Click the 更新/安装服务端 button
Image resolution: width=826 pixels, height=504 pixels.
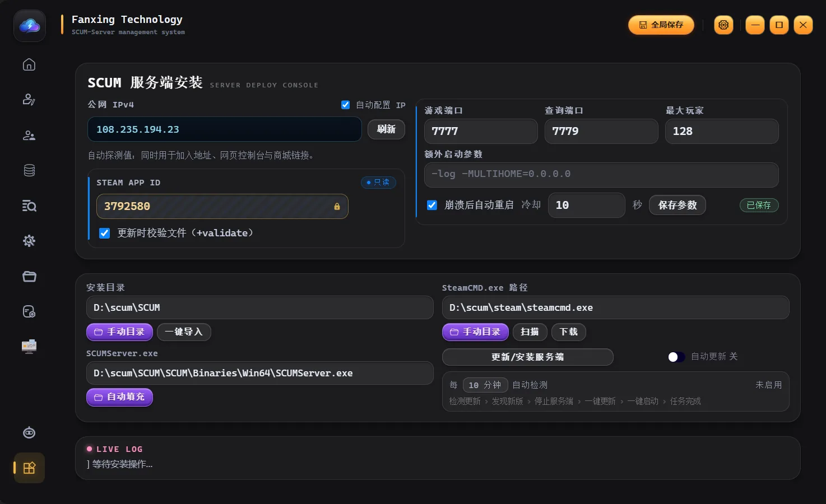[x=528, y=357]
